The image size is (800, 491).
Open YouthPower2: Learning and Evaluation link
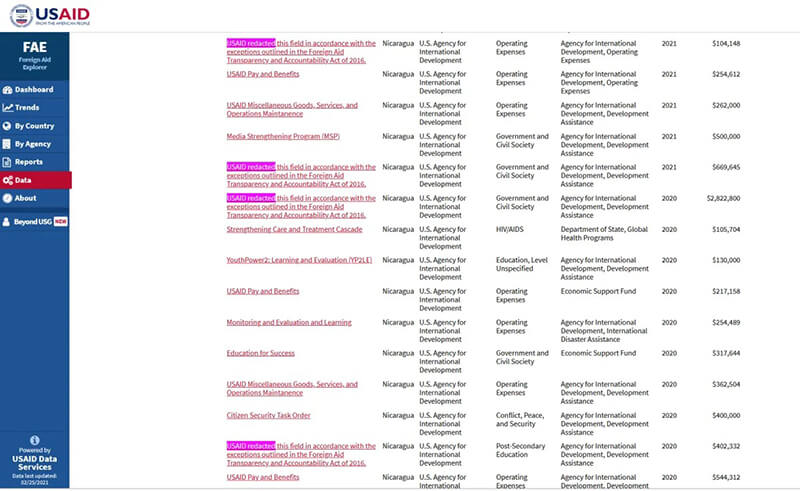[299, 260]
